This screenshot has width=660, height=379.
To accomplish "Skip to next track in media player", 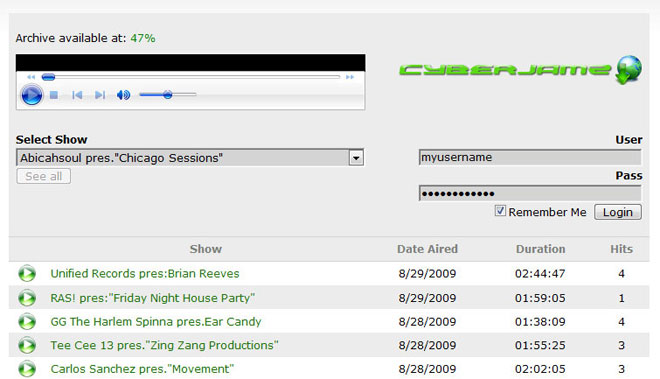I will click(100, 95).
